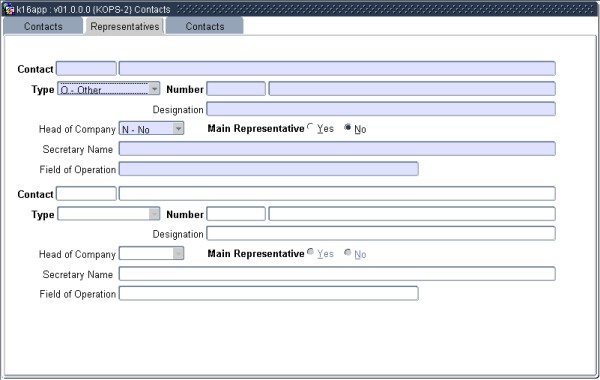Click the k16app window title icon

pos(8,9)
